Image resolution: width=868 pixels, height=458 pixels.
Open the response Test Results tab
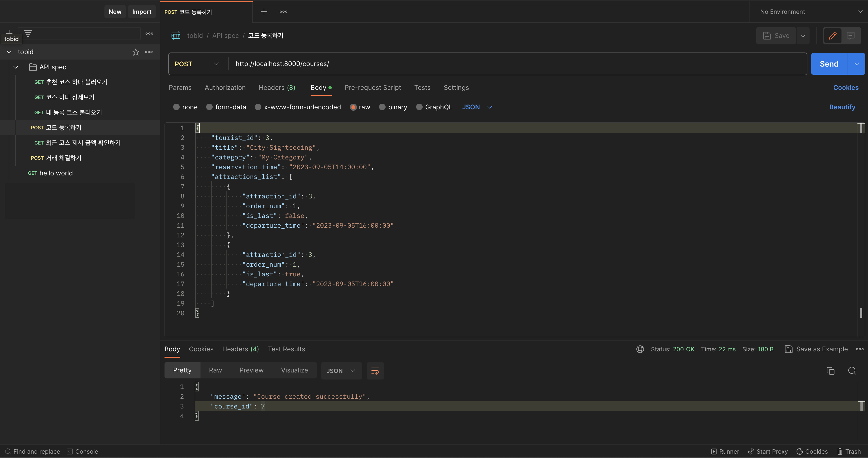point(286,349)
